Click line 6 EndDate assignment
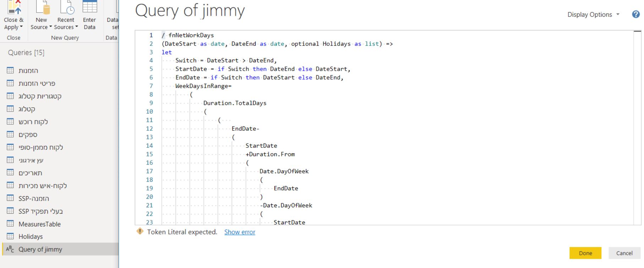This screenshot has height=268, width=644. (259, 77)
